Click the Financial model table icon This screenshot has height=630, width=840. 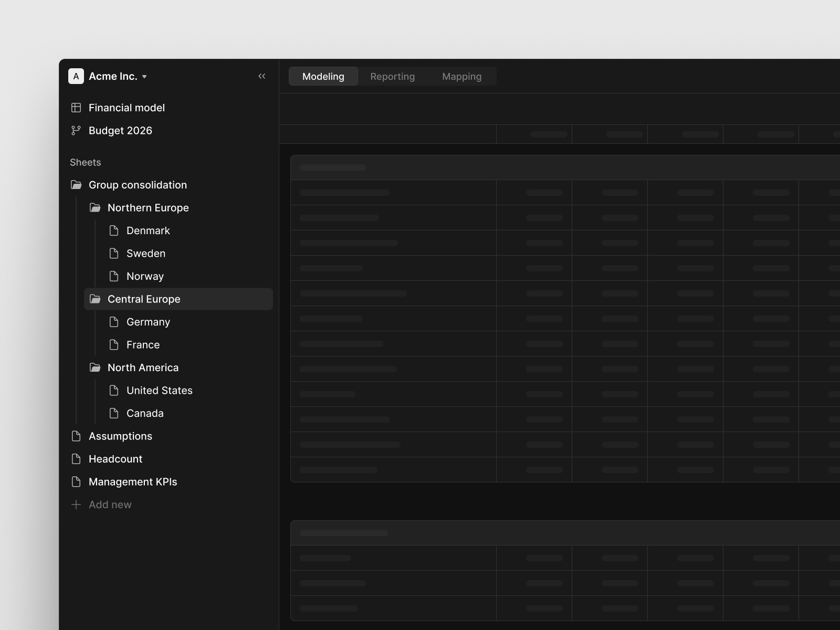pyautogui.click(x=76, y=108)
